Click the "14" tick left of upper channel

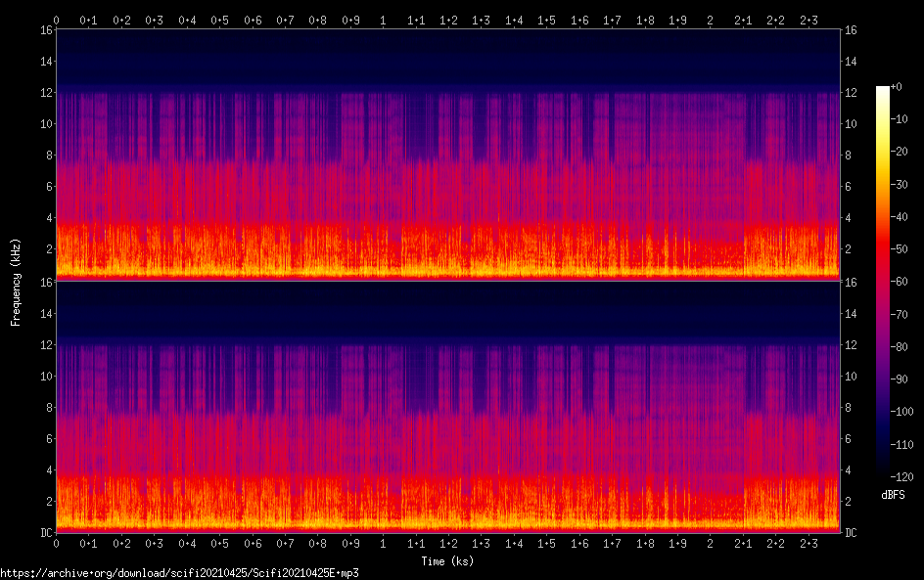click(47, 62)
